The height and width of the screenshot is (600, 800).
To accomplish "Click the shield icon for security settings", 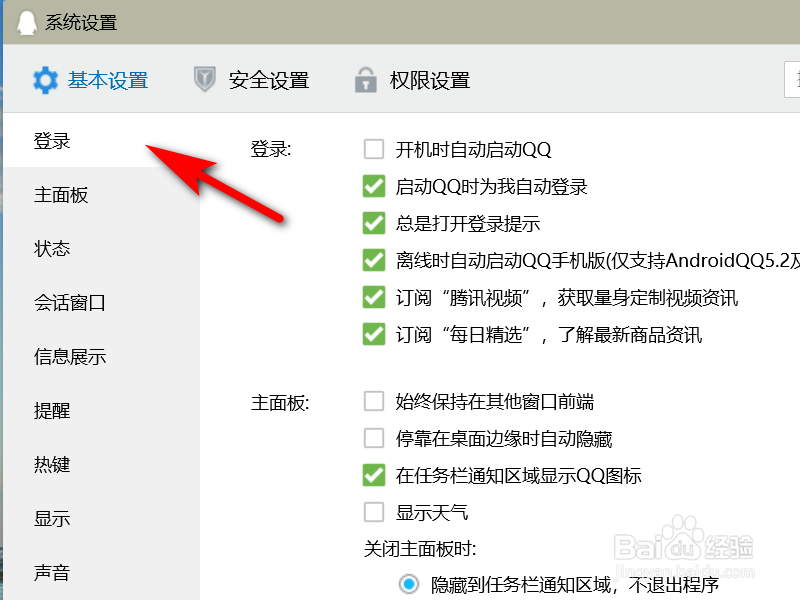I will point(205,80).
